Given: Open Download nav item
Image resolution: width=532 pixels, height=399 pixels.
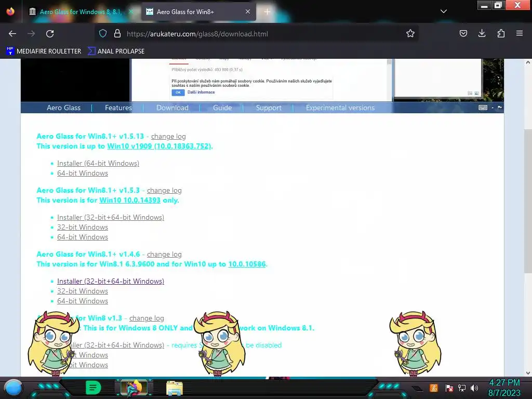Looking at the screenshot, I should click(x=172, y=108).
